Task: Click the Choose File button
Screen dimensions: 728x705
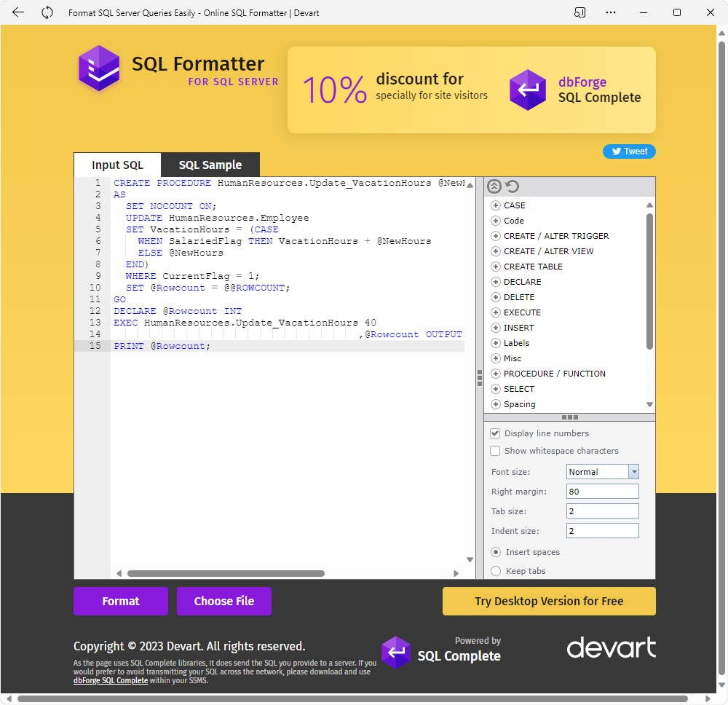Action: point(224,602)
